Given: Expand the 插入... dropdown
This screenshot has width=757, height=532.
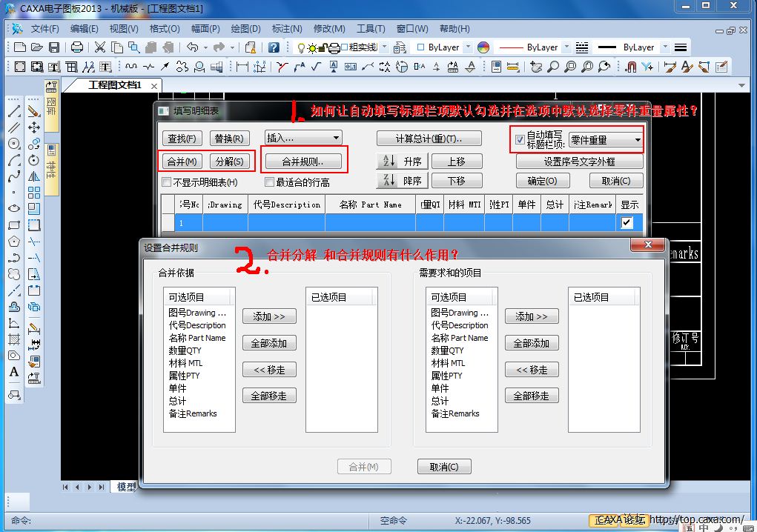Looking at the screenshot, I should pyautogui.click(x=303, y=138).
